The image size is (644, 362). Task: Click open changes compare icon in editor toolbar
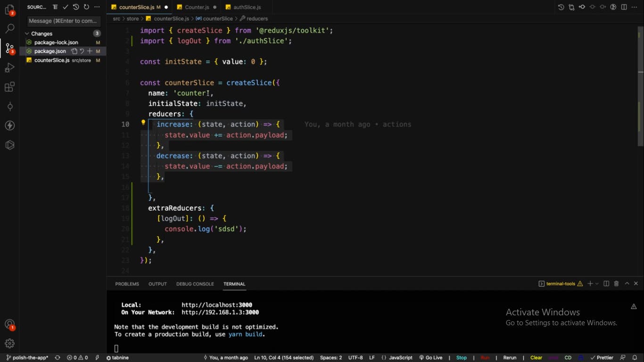pyautogui.click(x=571, y=7)
